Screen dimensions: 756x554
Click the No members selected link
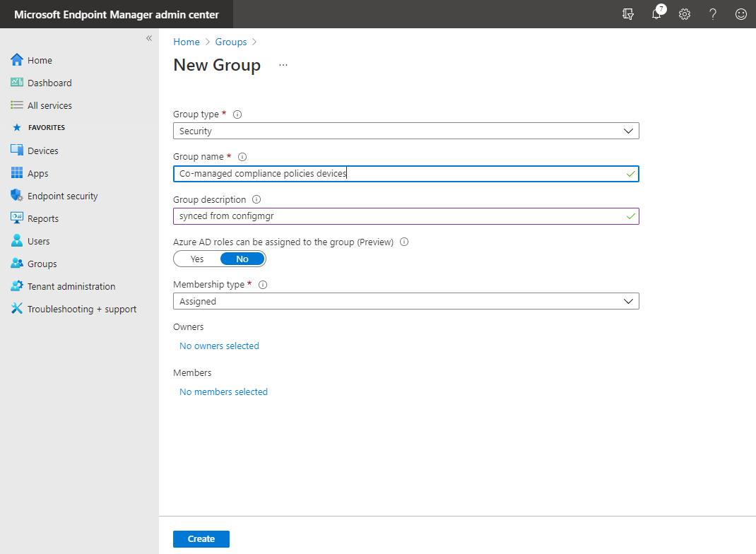click(223, 391)
